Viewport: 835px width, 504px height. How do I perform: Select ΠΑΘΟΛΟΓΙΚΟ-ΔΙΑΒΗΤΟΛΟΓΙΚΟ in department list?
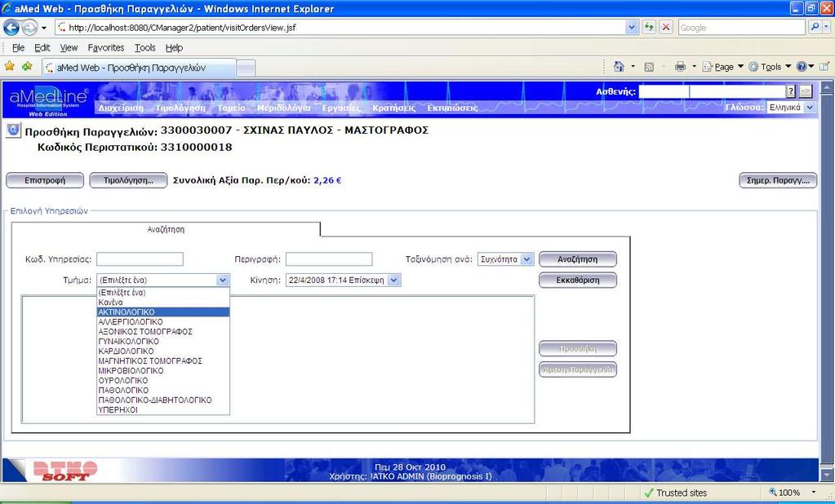pyautogui.click(x=163, y=400)
